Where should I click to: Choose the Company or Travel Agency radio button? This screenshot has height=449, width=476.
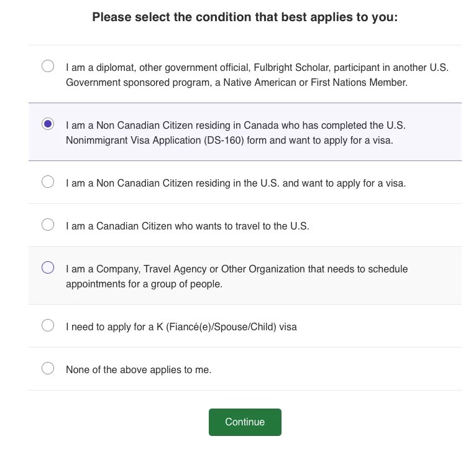pyautogui.click(x=48, y=267)
